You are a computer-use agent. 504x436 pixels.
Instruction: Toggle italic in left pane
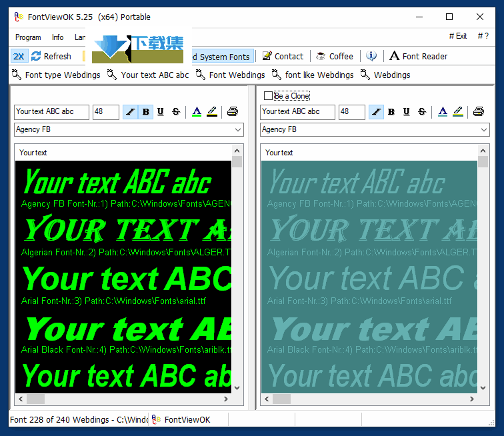click(130, 112)
